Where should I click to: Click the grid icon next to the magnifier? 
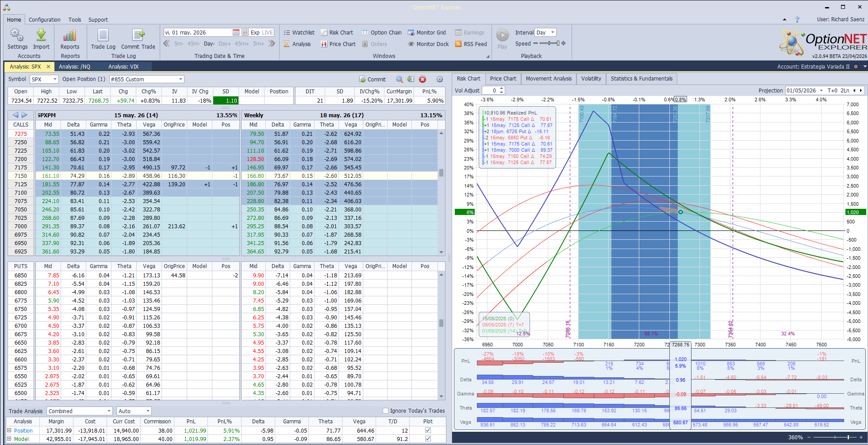[411, 79]
